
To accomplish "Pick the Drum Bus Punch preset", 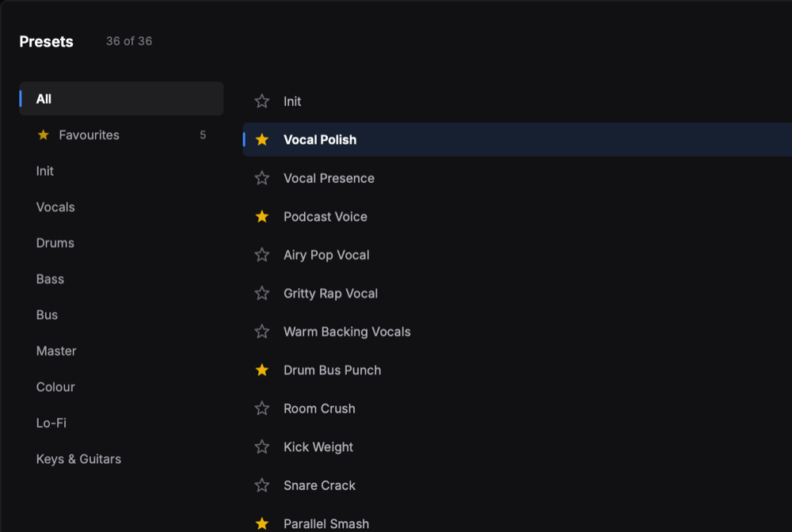I will [517, 370].
